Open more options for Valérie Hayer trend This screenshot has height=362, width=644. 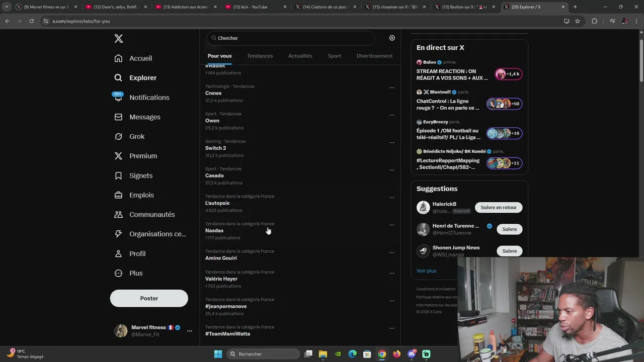tap(391, 274)
